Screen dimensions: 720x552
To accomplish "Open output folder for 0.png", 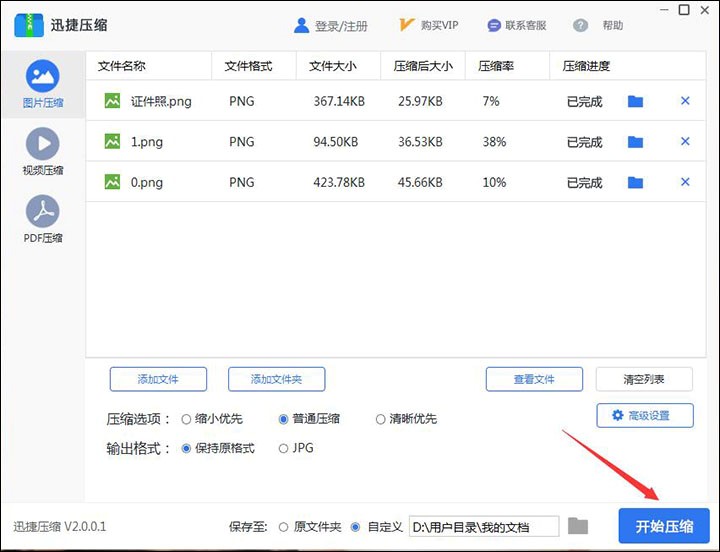I will pyautogui.click(x=636, y=182).
